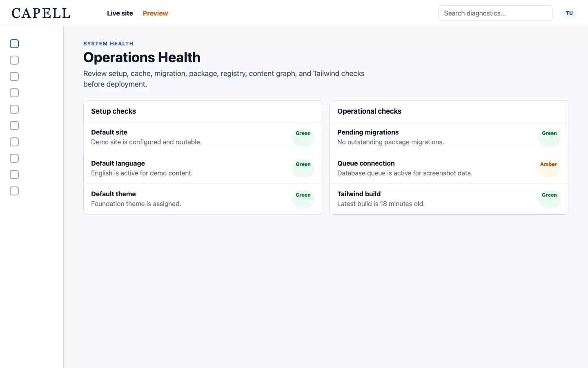Click the Green badge for Default site
The height and width of the screenshot is (368, 588).
pyautogui.click(x=303, y=137)
